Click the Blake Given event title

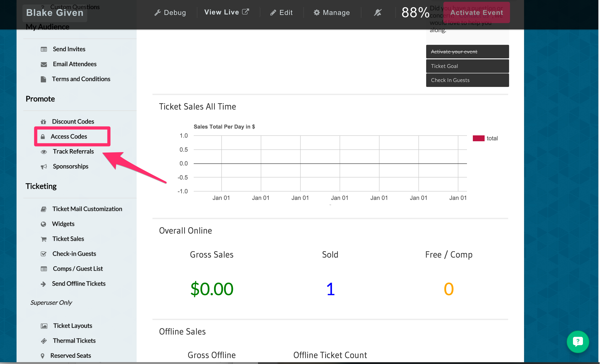(55, 13)
